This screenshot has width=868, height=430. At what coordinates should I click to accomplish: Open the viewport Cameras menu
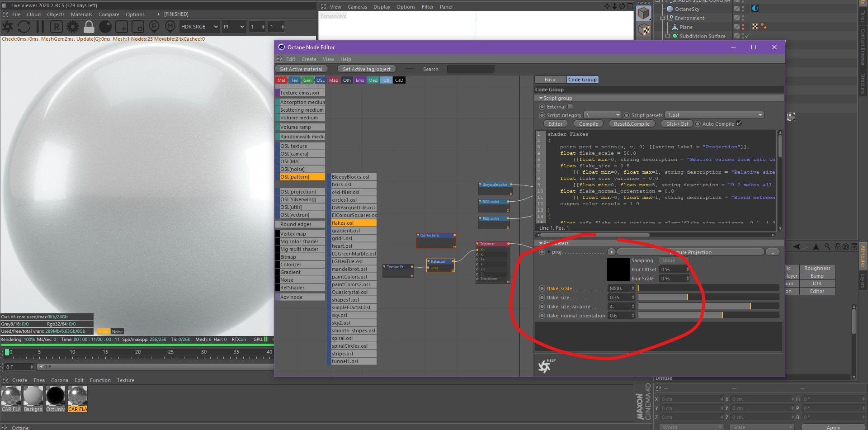357,7
